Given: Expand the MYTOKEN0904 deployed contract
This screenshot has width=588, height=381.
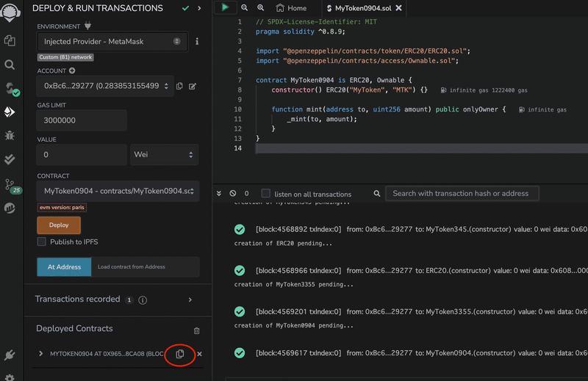Looking at the screenshot, I should click(41, 354).
